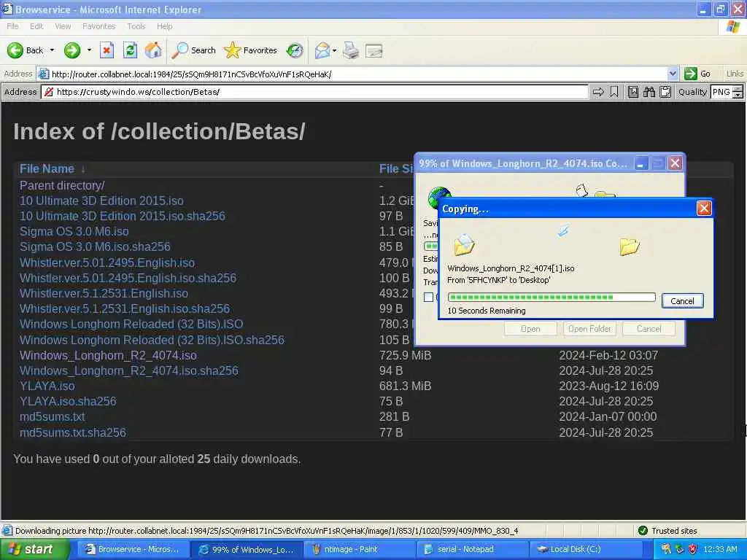This screenshot has width=747, height=560.
Task: Open the View menu
Action: [63, 26]
